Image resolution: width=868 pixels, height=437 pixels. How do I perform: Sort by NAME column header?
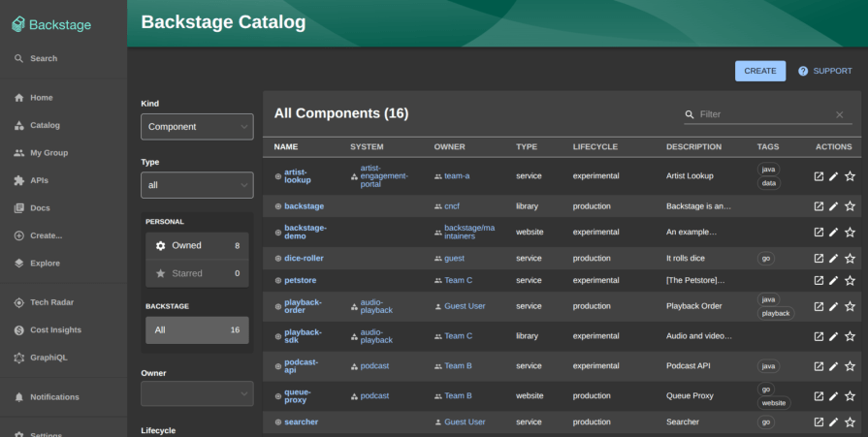pyautogui.click(x=286, y=146)
